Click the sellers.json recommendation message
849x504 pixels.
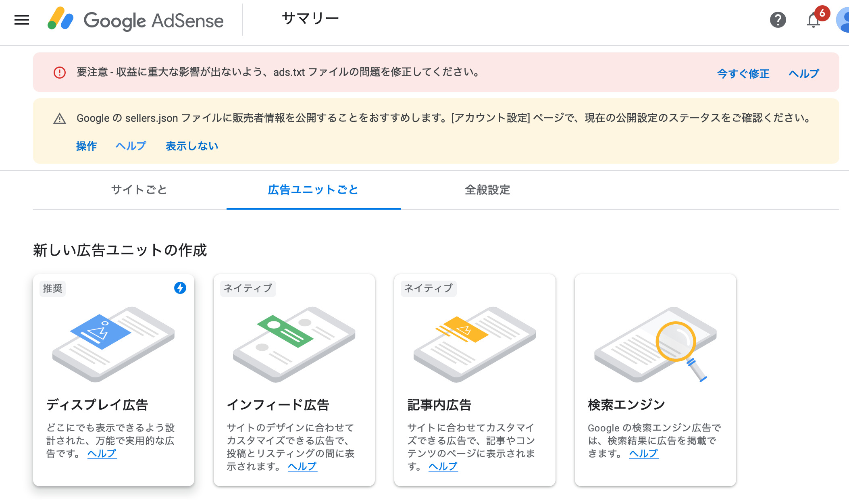pos(443,118)
